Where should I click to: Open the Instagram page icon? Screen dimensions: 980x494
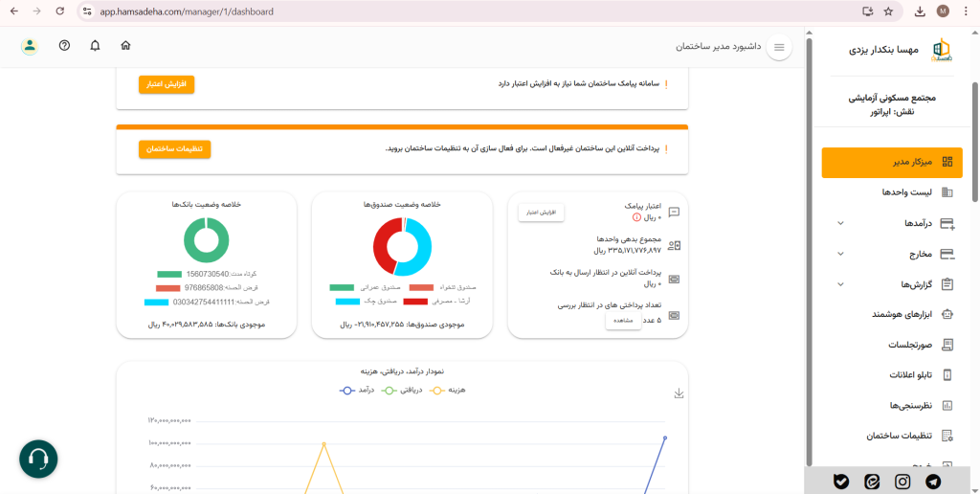902,482
